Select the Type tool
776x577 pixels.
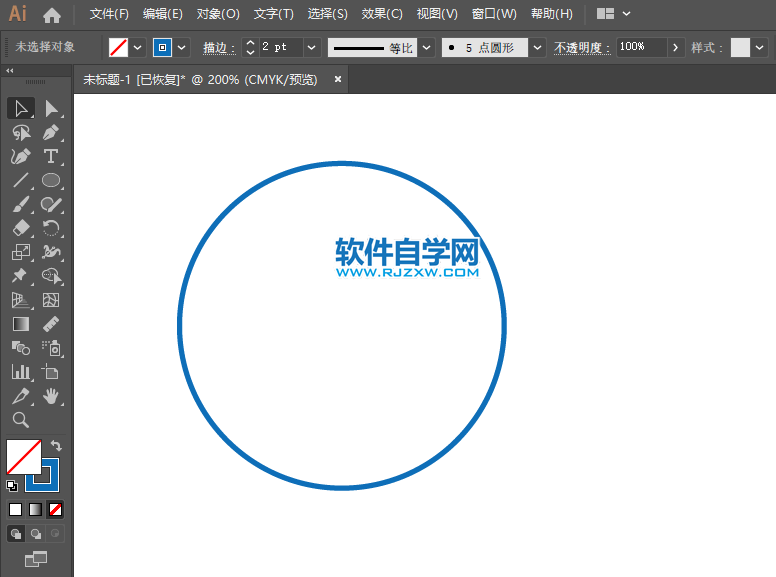pos(51,156)
